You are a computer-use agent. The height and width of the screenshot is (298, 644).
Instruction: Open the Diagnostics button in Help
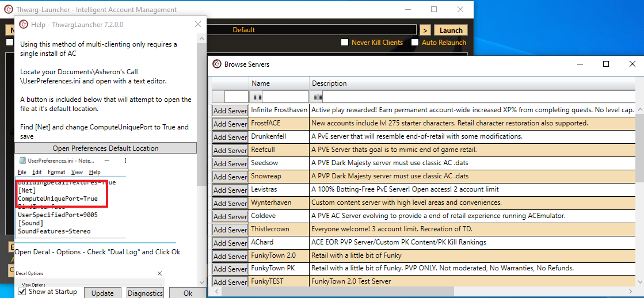pos(145,293)
